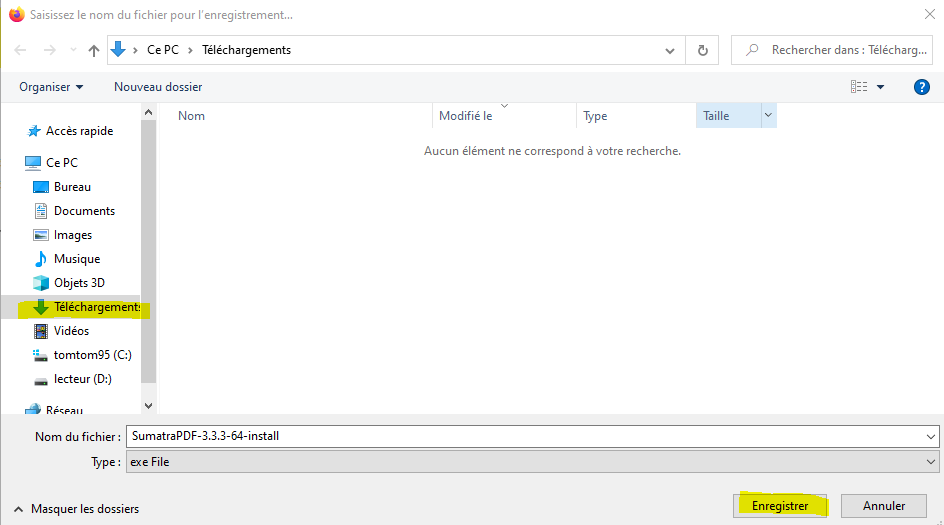This screenshot has height=525, width=944.
Task: Go up one folder level
Action: tap(93, 51)
